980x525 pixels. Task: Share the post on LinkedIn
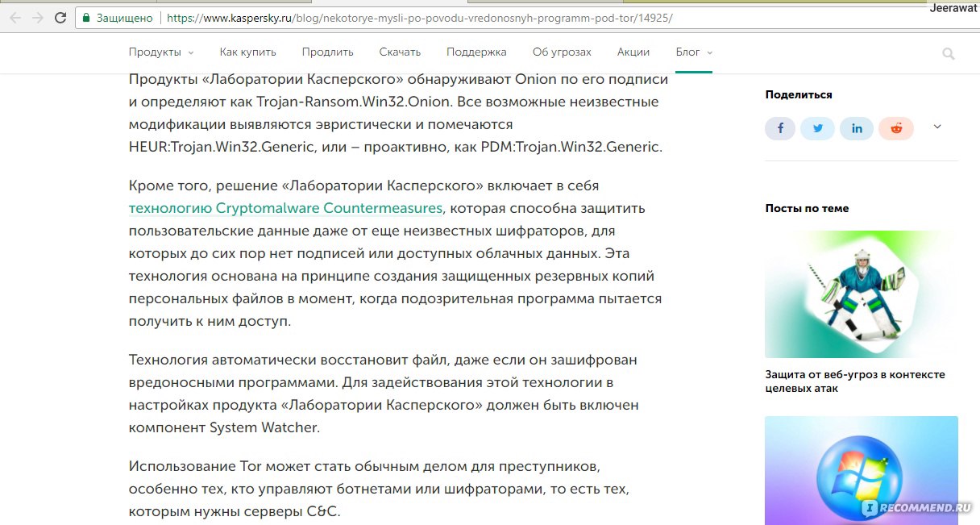tap(857, 128)
